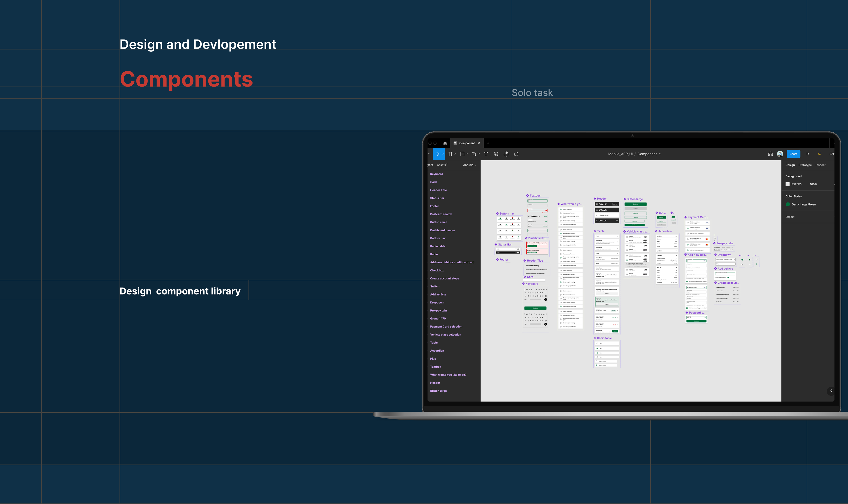Select the Pen tool
The image size is (848, 504).
tap(474, 154)
